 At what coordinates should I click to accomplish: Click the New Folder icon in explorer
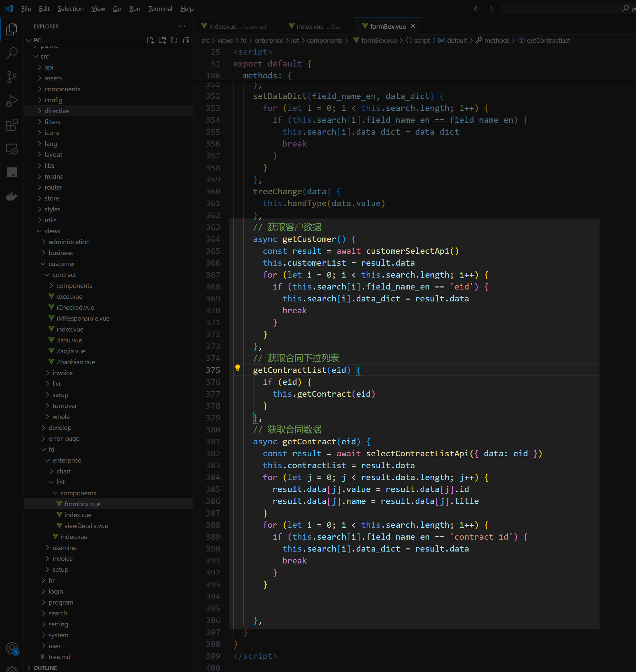tap(162, 40)
